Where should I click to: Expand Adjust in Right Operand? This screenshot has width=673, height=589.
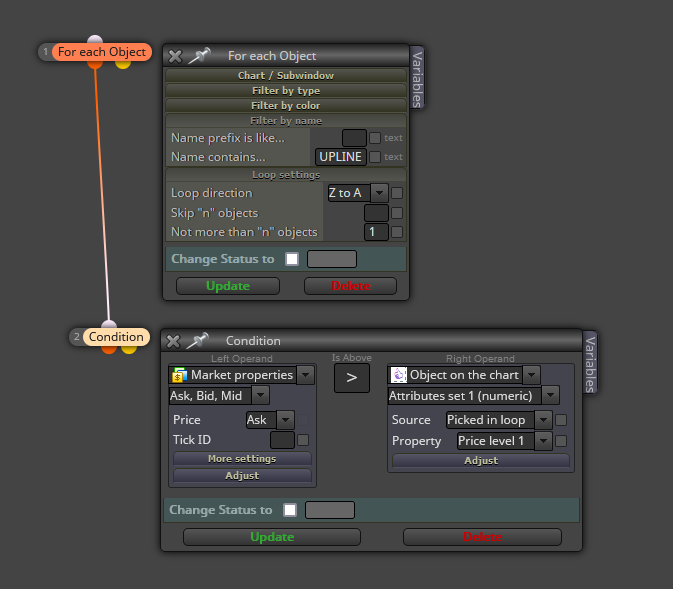481,461
